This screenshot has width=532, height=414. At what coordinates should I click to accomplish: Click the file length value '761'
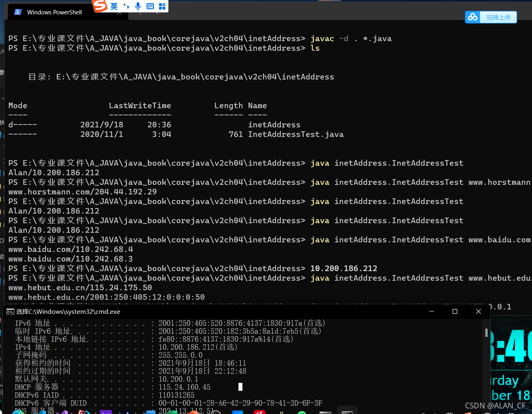coord(236,135)
